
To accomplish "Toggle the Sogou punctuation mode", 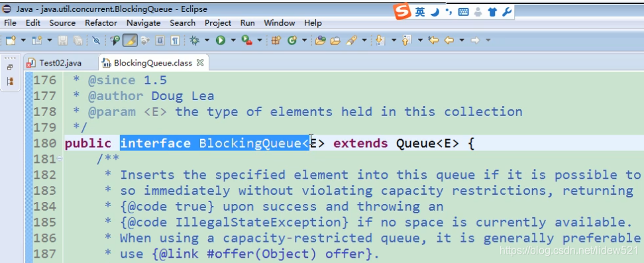I will tap(449, 12).
